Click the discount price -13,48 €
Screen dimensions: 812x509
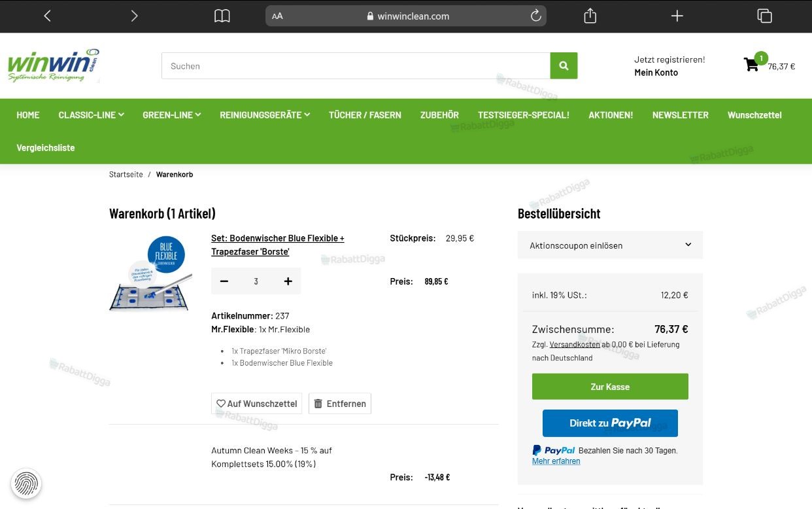pos(437,478)
